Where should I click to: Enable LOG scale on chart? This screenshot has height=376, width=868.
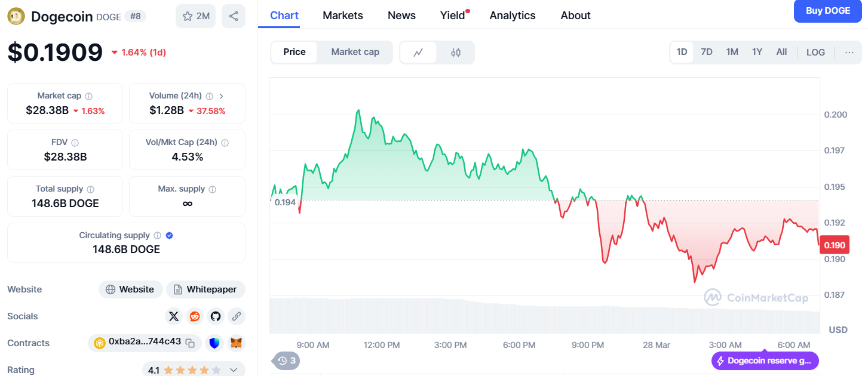point(815,53)
